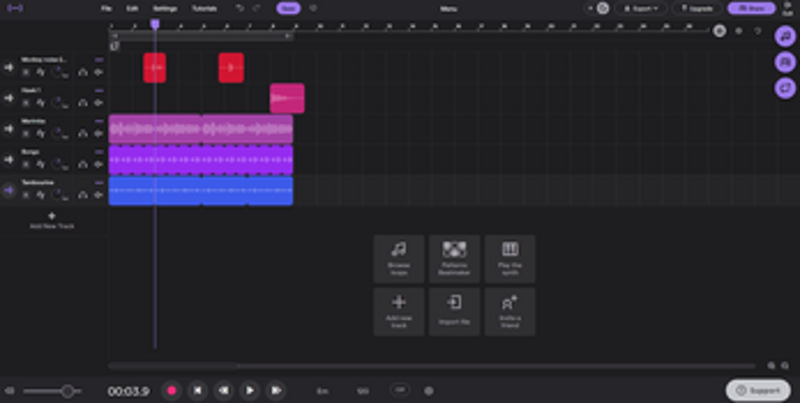Solo the Marimba track with headphones icon
800x403 pixels.
tap(83, 134)
